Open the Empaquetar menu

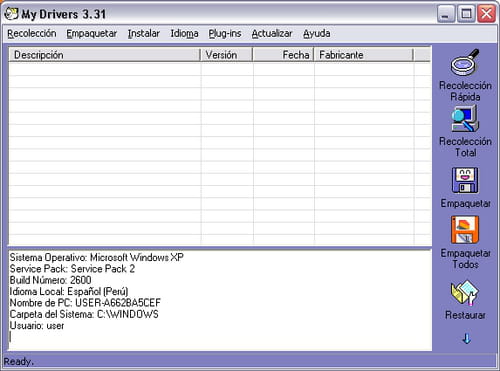(91, 33)
